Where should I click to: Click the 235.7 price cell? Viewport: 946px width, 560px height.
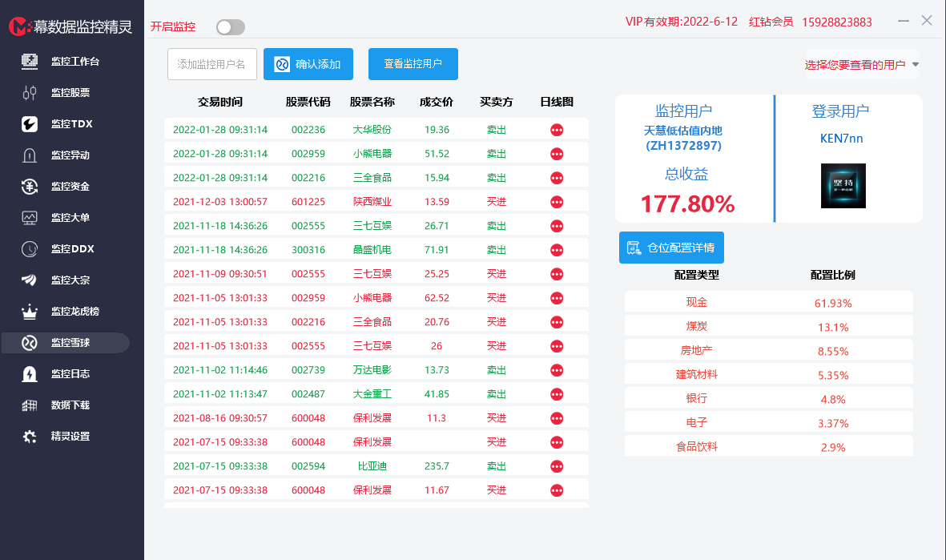coord(437,466)
